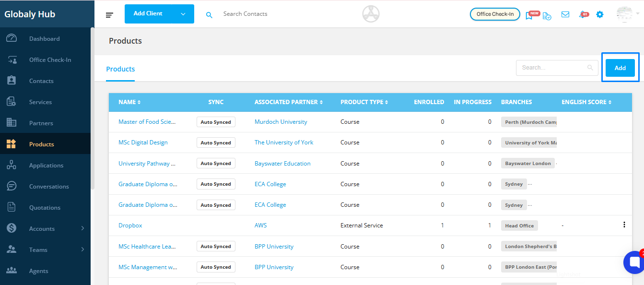Open the notifications bell with 61 badge
The image size is (644, 285).
tap(583, 14)
